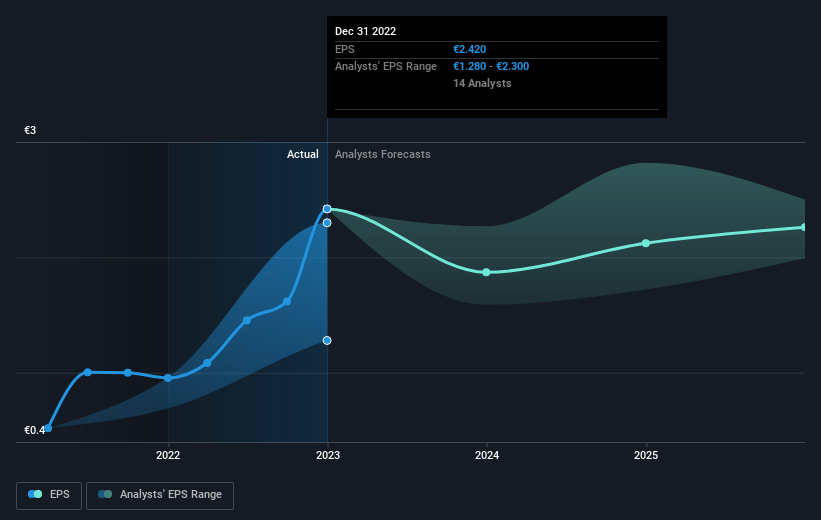Click the 2024 x-axis label

pyautogui.click(x=487, y=455)
